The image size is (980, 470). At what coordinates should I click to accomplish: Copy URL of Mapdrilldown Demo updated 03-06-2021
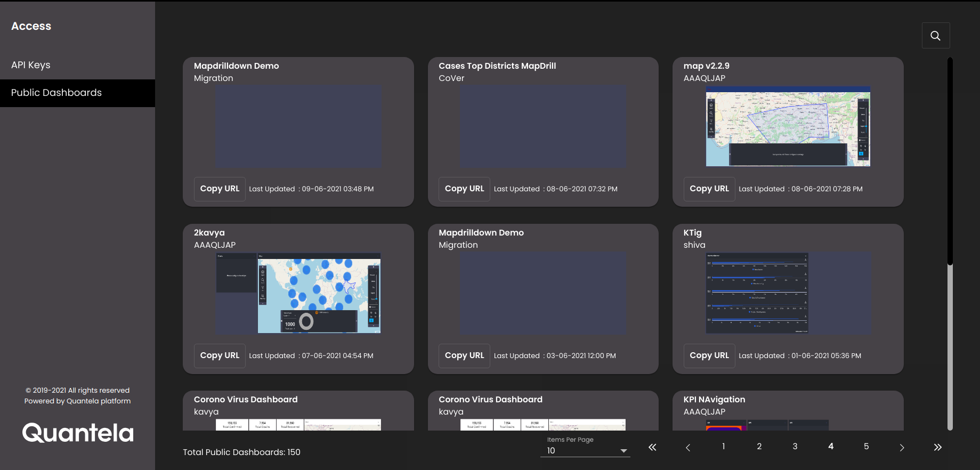[464, 356]
